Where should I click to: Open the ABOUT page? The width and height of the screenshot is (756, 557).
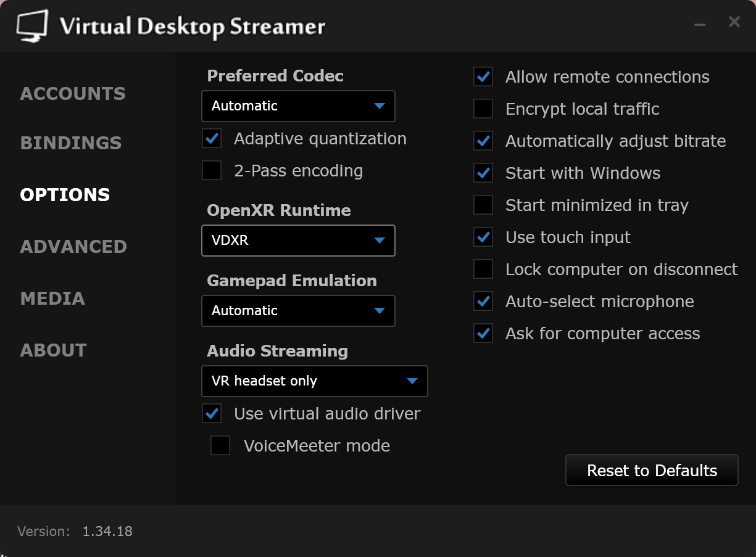53,350
